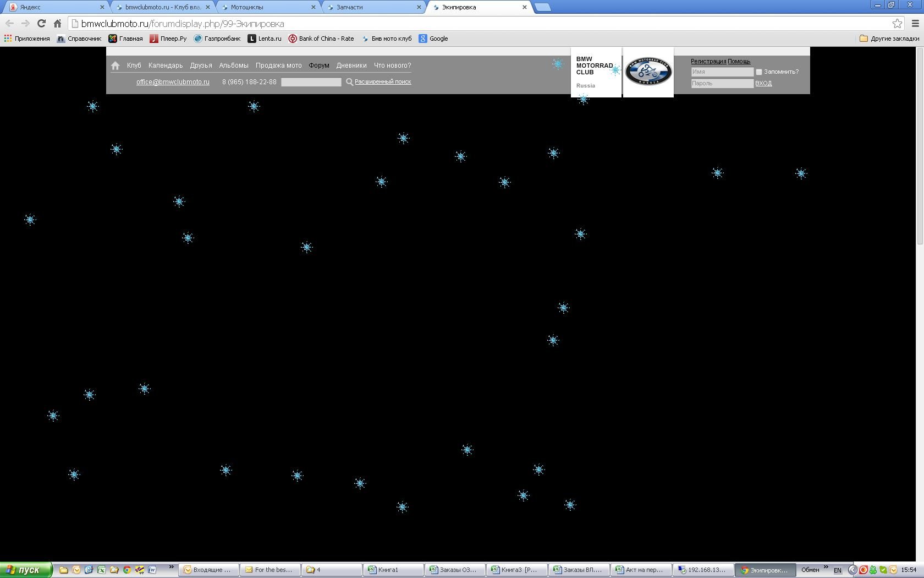Open the "Форум" menu item
The image size is (924, 578).
(x=319, y=66)
